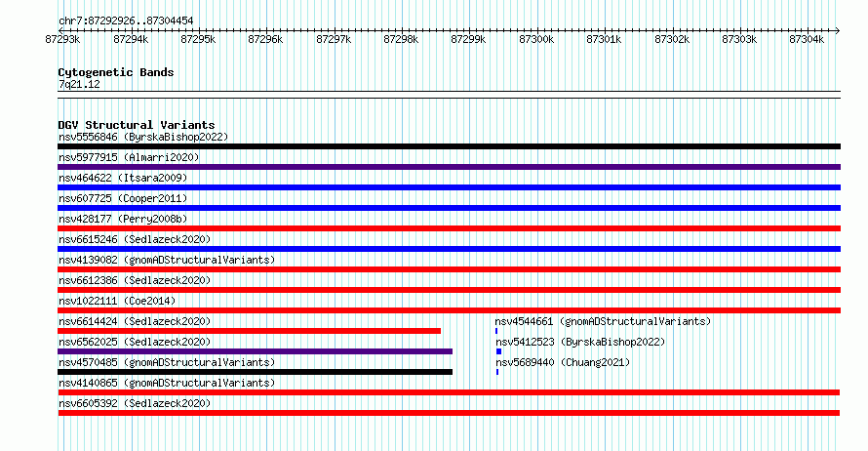The image size is (868, 451).
Task: Open the nsv6612386 (Sedlazeck2020) label
Action: [x=135, y=280]
